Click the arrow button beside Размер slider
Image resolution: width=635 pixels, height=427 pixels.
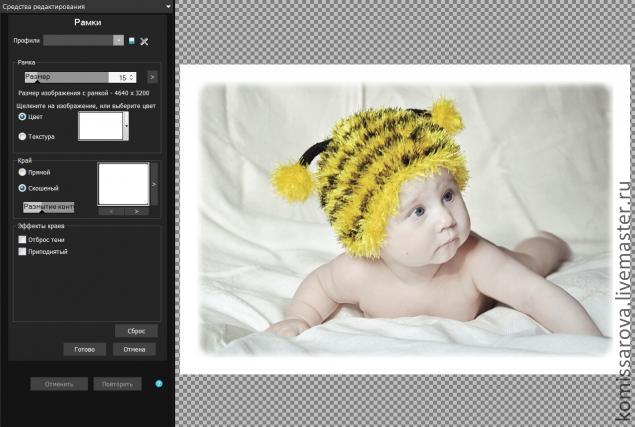152,77
